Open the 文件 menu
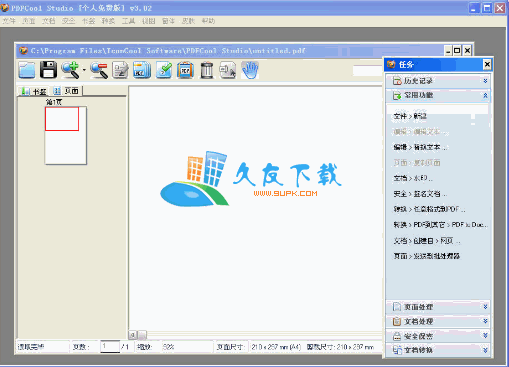509x367 pixels. pyautogui.click(x=9, y=21)
